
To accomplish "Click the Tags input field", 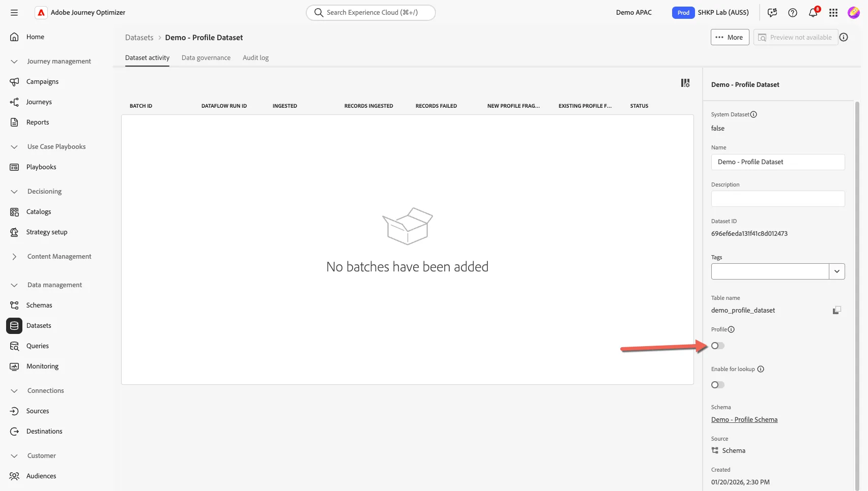I will 770,271.
